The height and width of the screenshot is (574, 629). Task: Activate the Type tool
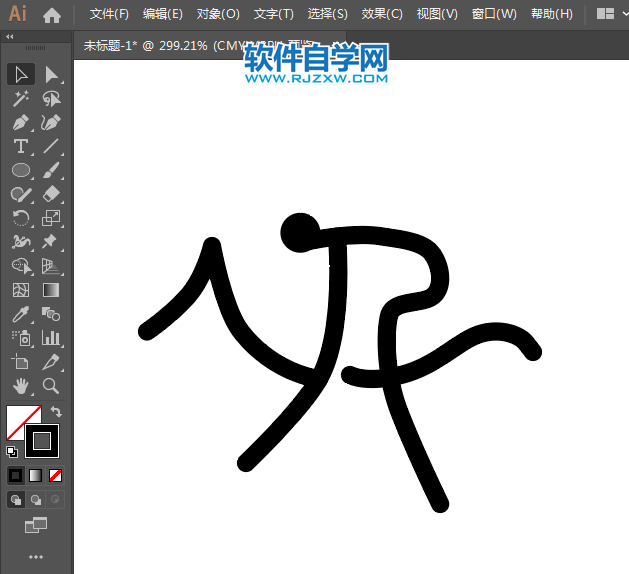[21, 146]
